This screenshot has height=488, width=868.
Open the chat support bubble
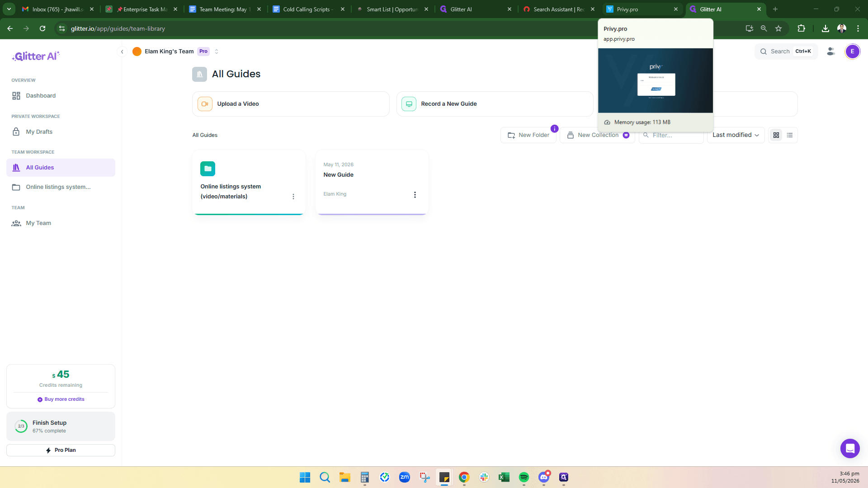click(x=850, y=448)
